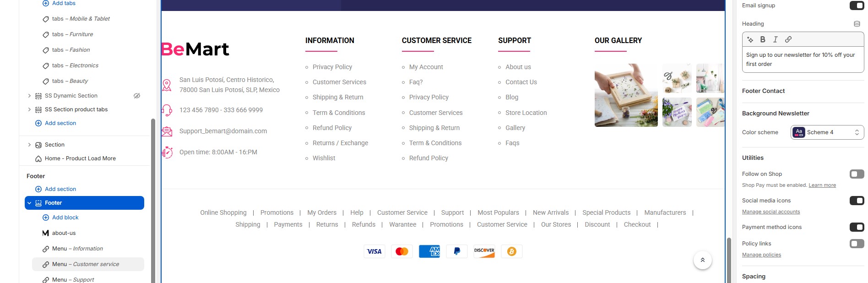Select the Menu – Information block
868x283 pixels.
(x=77, y=249)
